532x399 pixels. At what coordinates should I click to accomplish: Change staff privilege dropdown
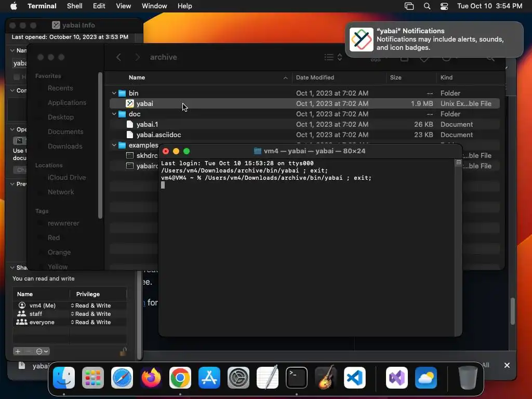click(91, 314)
